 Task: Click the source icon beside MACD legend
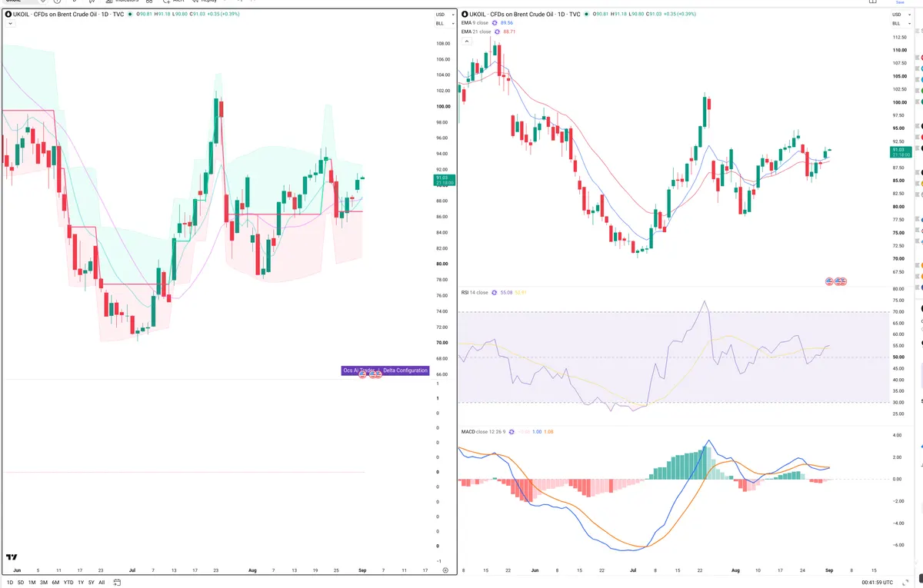pos(511,432)
